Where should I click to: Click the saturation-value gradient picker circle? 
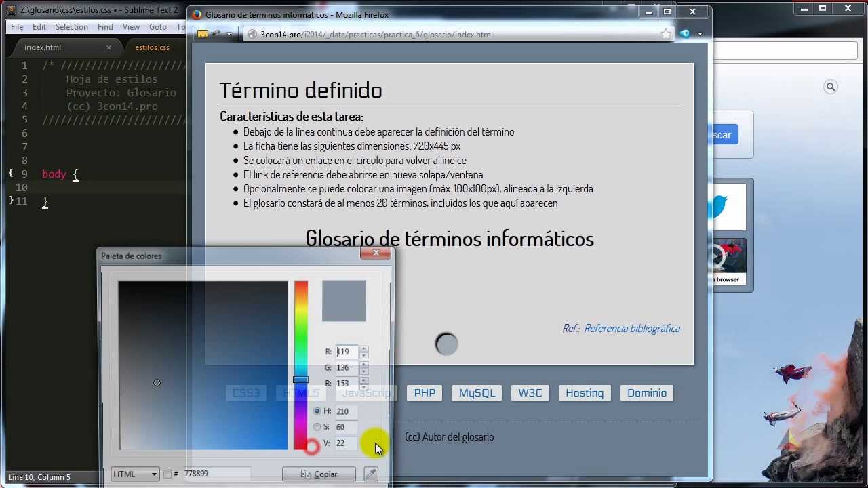click(157, 383)
